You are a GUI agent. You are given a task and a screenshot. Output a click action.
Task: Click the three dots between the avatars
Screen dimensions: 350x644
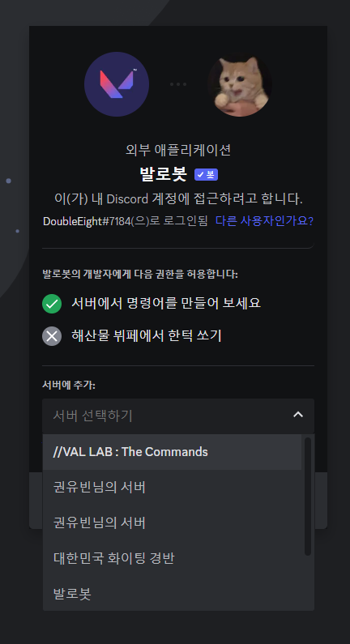[178, 84]
